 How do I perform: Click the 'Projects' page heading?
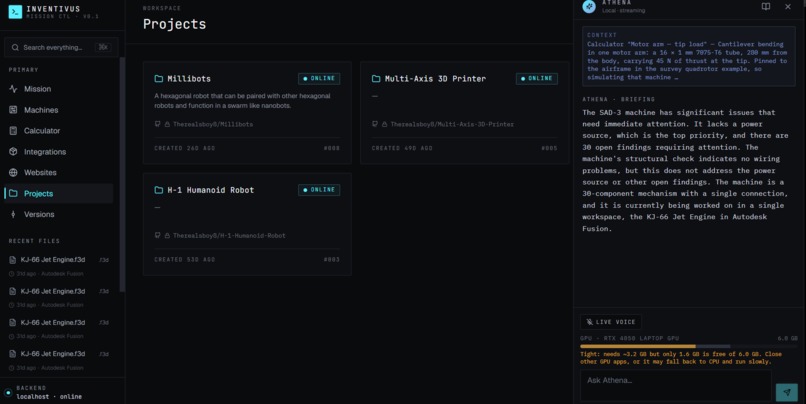pos(174,24)
